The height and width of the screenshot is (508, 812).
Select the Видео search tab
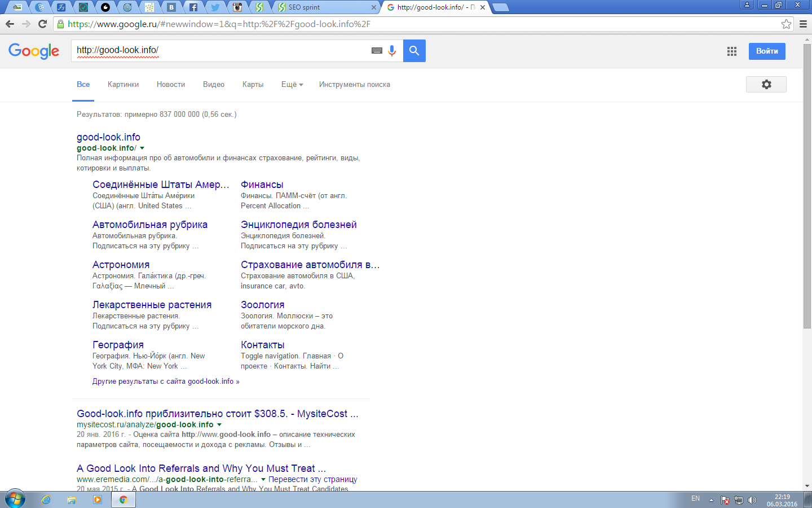[x=214, y=84]
